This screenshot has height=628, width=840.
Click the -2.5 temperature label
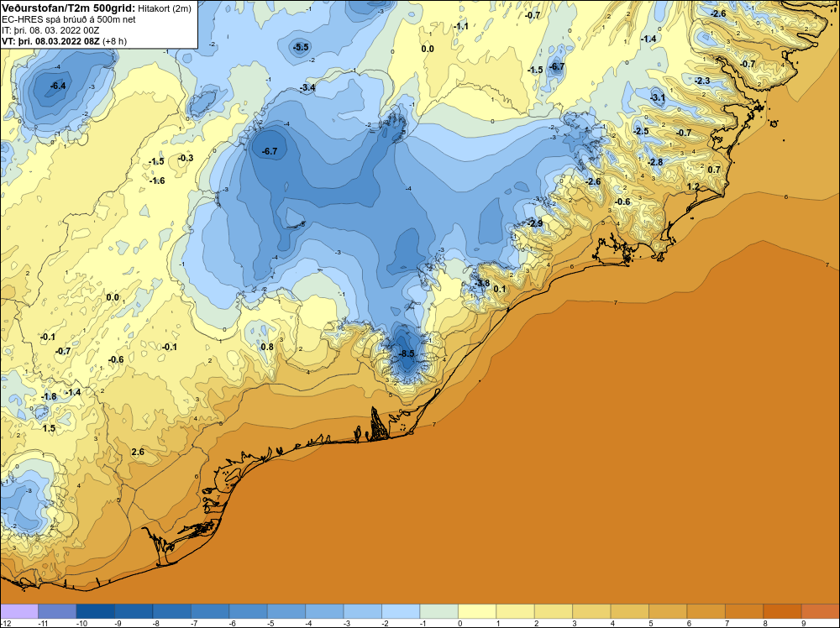pos(641,131)
